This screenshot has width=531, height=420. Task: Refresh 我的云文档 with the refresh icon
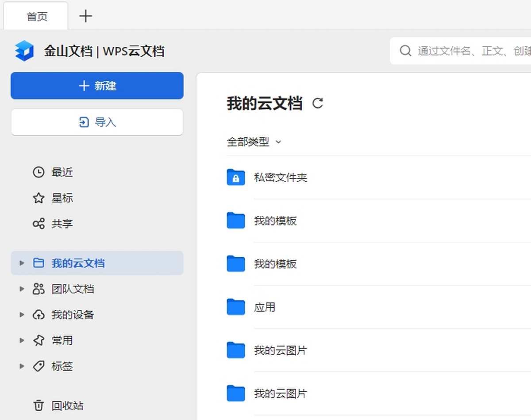tap(318, 103)
